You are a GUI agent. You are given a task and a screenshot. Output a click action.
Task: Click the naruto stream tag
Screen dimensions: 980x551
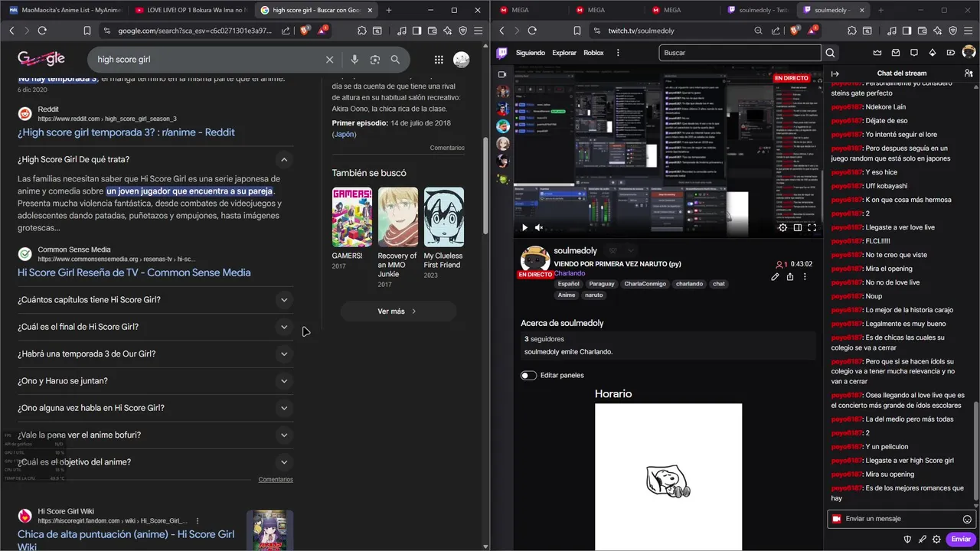click(594, 295)
